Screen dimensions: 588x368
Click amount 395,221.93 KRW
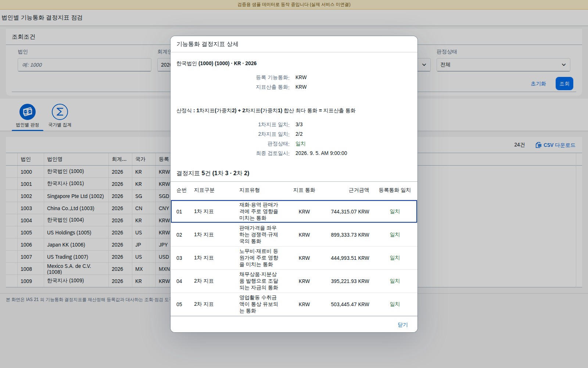[350, 281]
